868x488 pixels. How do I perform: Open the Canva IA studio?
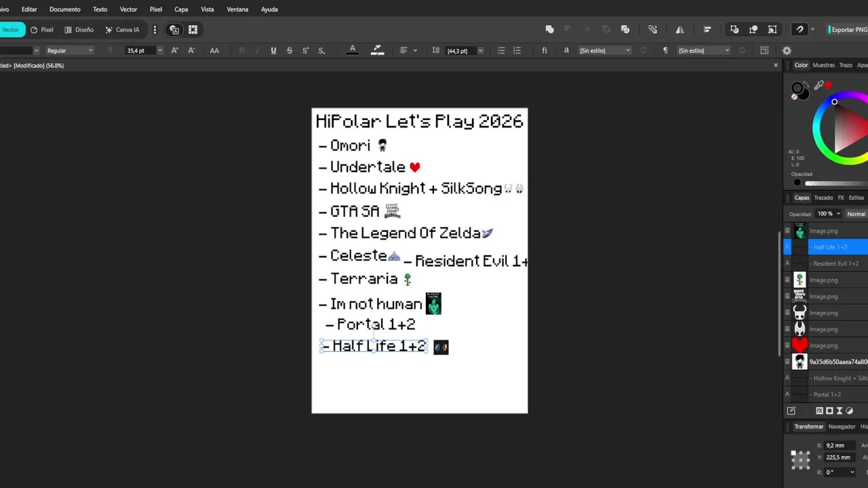point(122,30)
